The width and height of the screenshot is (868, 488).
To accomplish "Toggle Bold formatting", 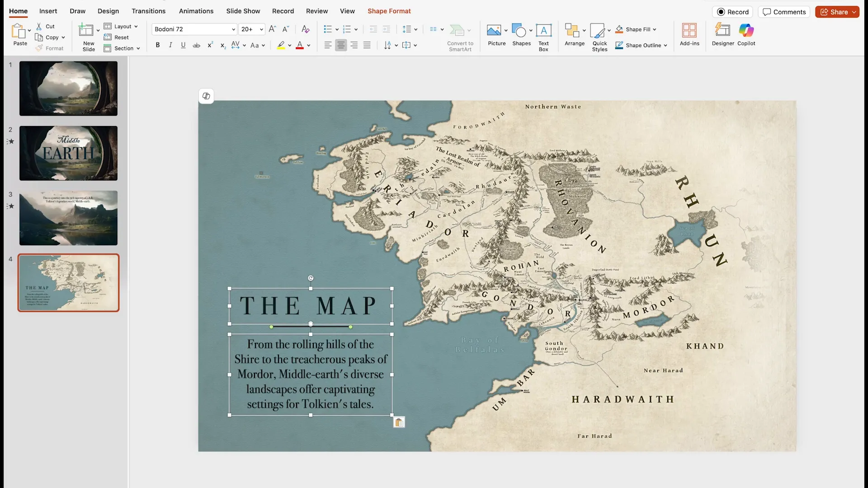I will (157, 45).
